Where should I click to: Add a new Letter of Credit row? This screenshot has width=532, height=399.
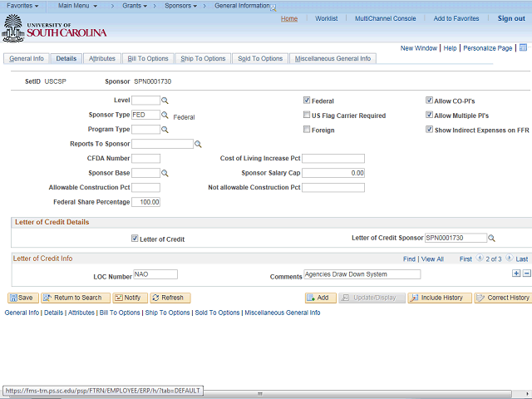516,273
